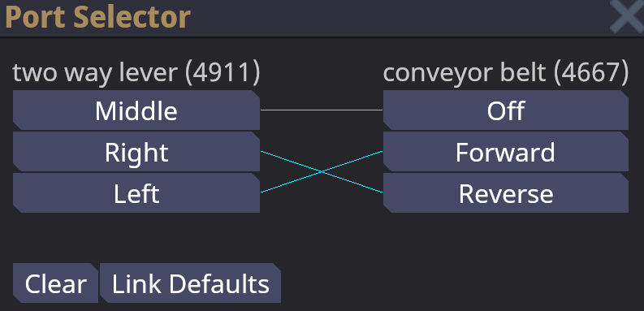Viewport: 644px width, 311px height.
Task: Click the Port Selector title text
Action: (x=97, y=17)
